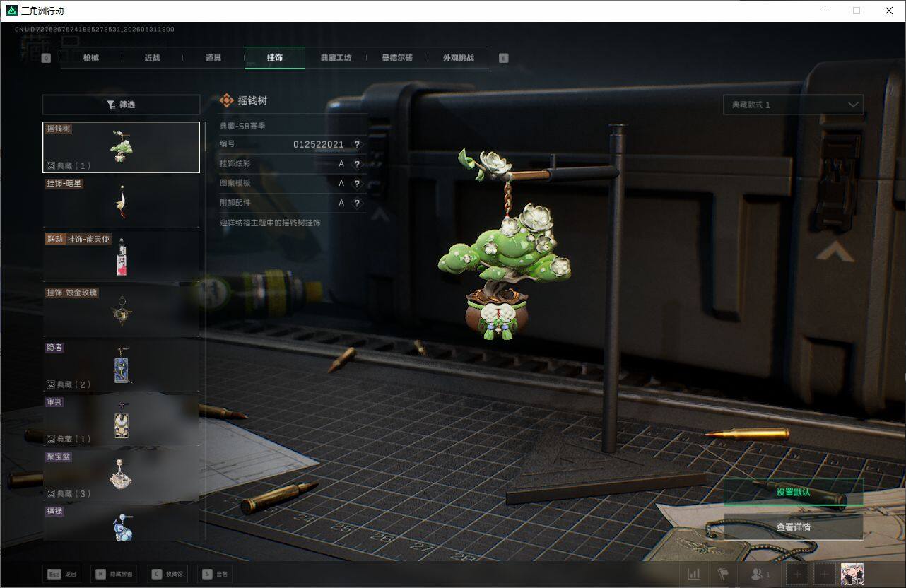Select the 摇钱树 charm in the list
906x588 pixels.
pos(121,147)
